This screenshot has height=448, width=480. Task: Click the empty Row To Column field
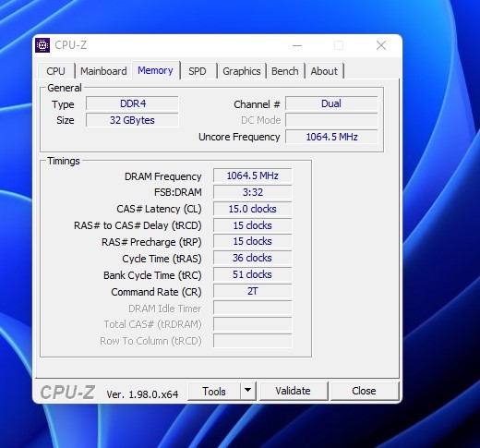coord(253,341)
